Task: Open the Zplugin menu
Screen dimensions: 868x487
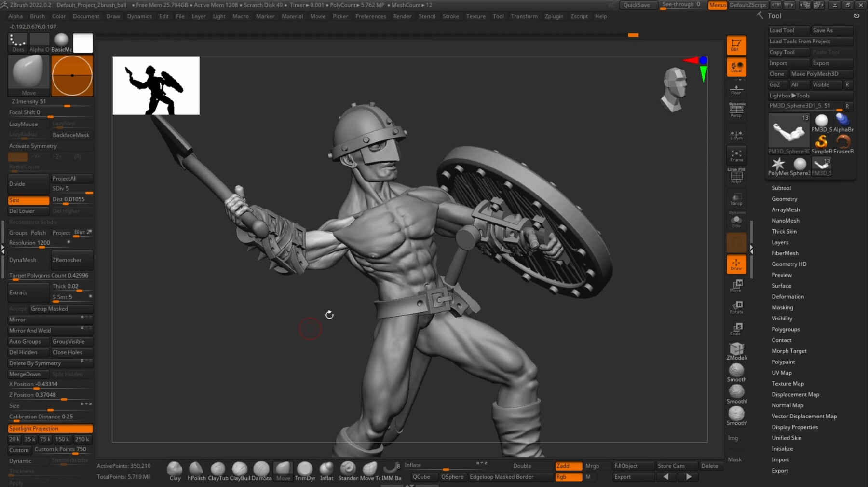Action: [x=554, y=16]
